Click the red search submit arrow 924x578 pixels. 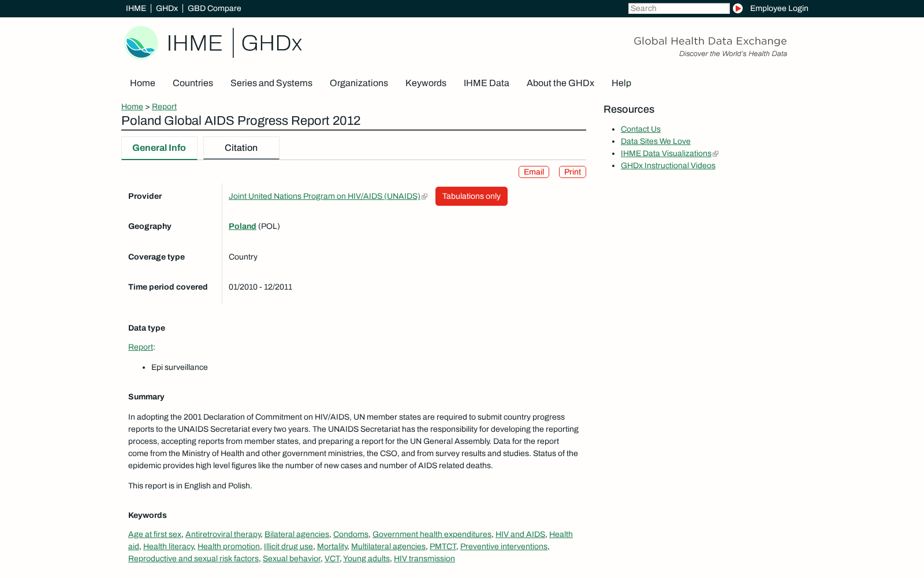coord(737,8)
